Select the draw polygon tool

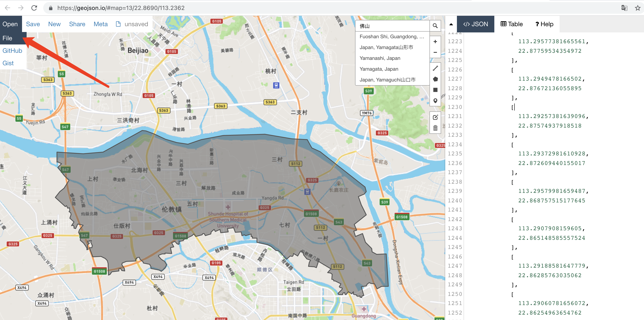click(x=435, y=79)
